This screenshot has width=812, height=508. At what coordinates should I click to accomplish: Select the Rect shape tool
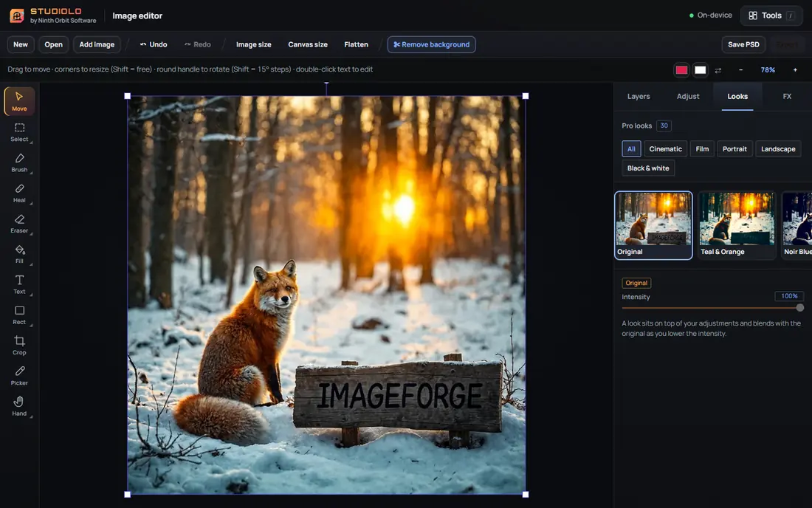pos(19,315)
